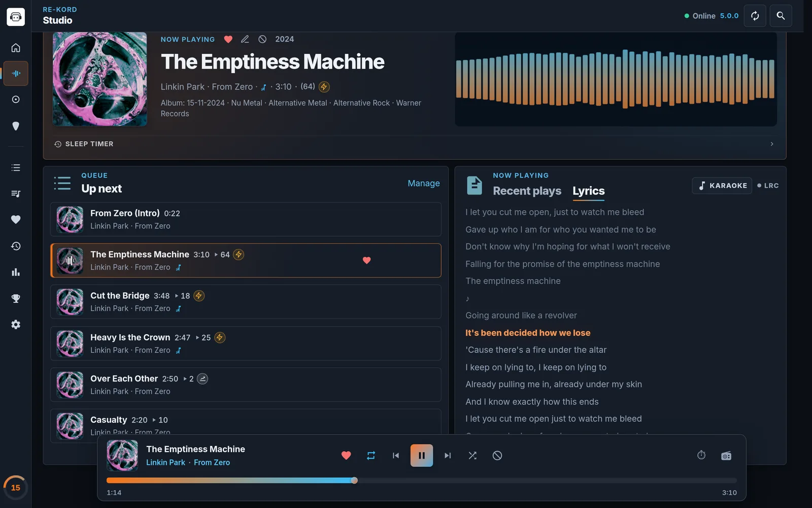Open the sidebar playlists list icon
The image size is (812, 508).
(x=16, y=168)
